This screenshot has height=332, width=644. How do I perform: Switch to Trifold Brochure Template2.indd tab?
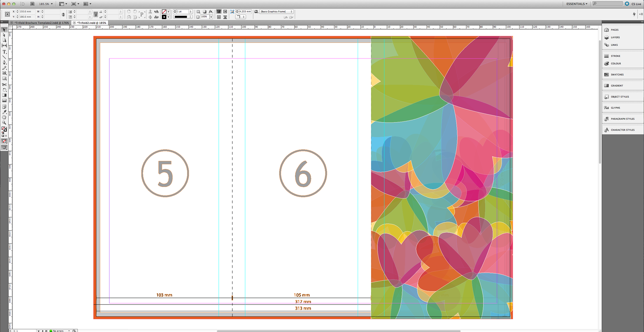[x=42, y=23]
